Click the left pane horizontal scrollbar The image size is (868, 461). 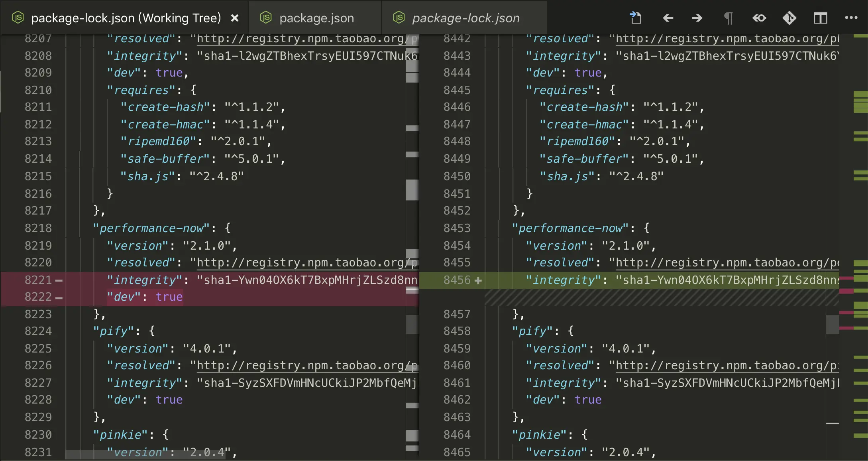(x=145, y=454)
